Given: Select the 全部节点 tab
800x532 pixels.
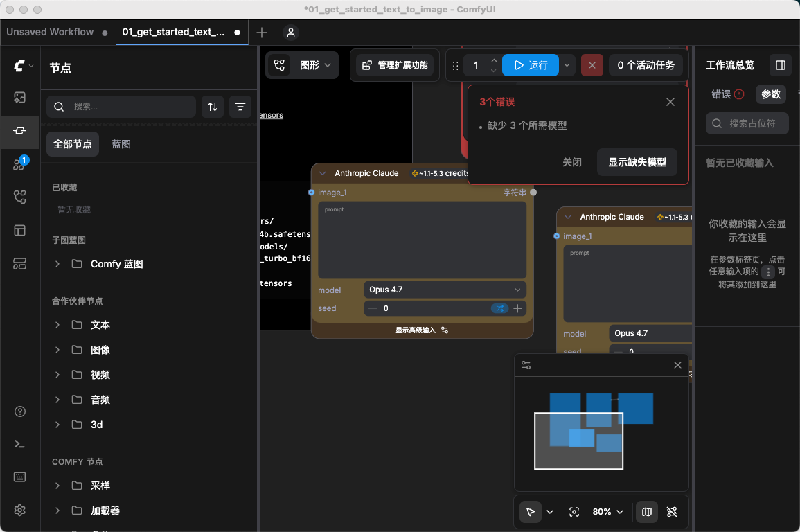Looking at the screenshot, I should [x=73, y=144].
